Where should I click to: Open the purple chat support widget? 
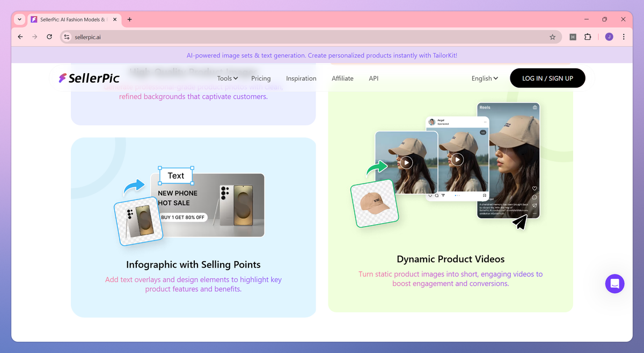[x=615, y=284]
